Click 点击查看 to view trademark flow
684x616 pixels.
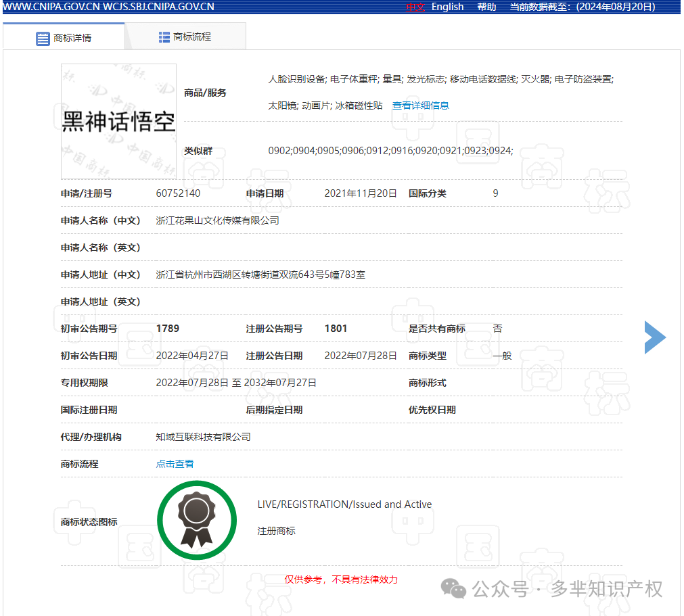[174, 464]
